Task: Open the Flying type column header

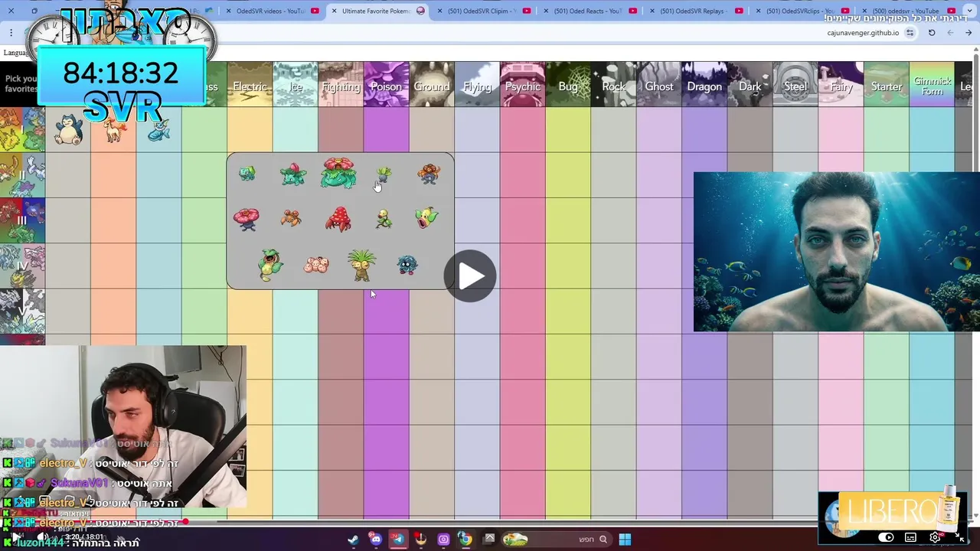Action: pyautogui.click(x=477, y=84)
